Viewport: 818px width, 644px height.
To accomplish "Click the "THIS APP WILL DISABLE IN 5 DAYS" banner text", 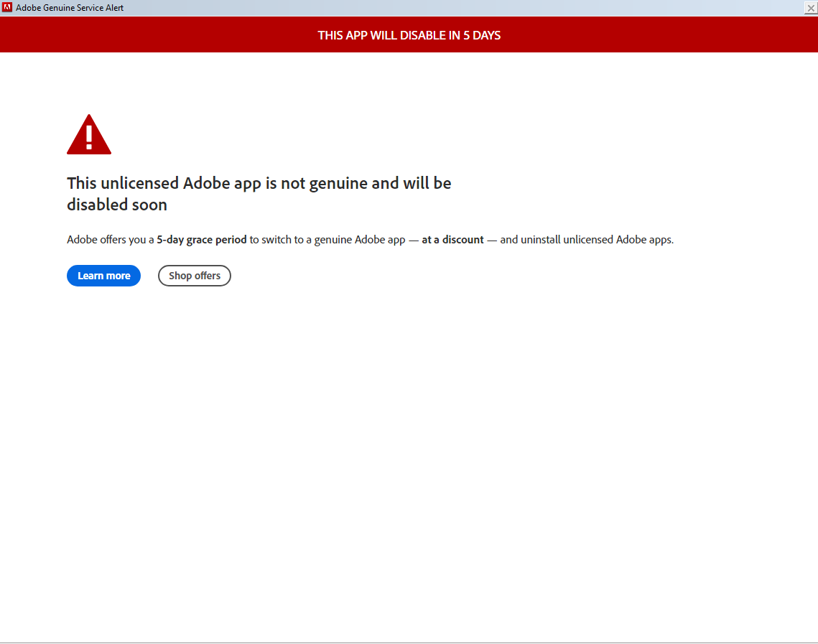I will tap(409, 35).
